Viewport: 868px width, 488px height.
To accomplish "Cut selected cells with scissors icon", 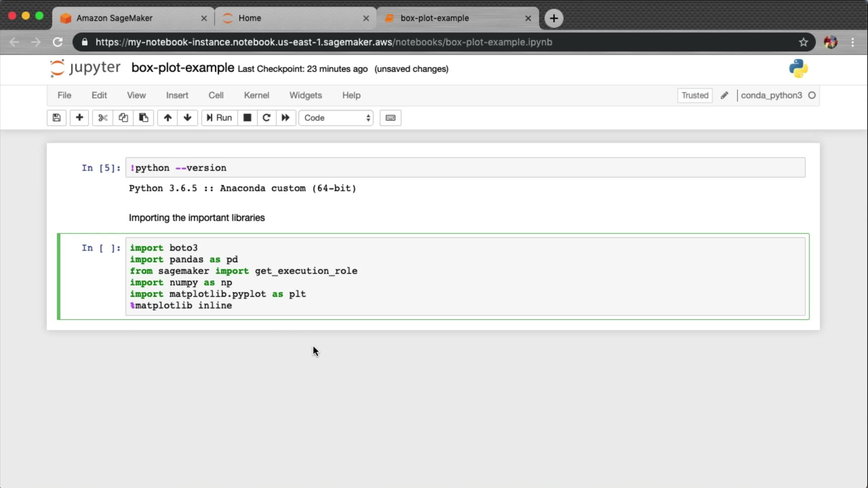I will tap(103, 118).
